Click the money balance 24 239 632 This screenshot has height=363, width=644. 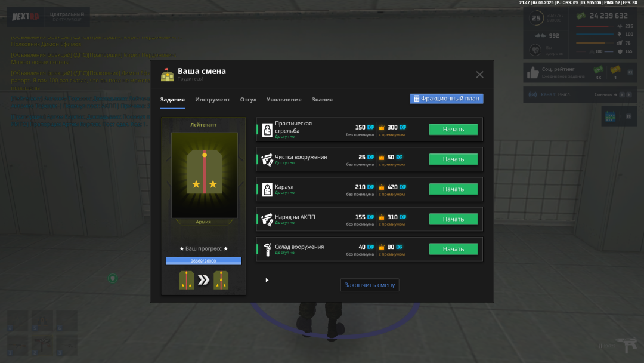pos(608,16)
